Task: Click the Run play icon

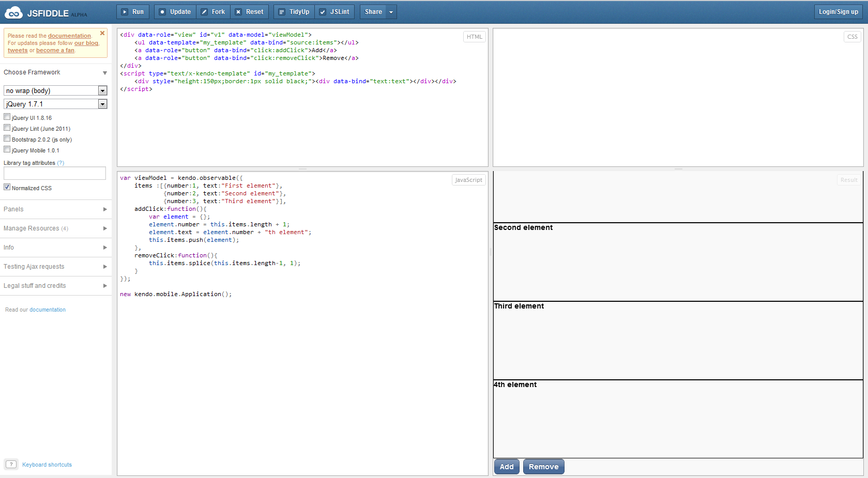Action: (x=125, y=12)
